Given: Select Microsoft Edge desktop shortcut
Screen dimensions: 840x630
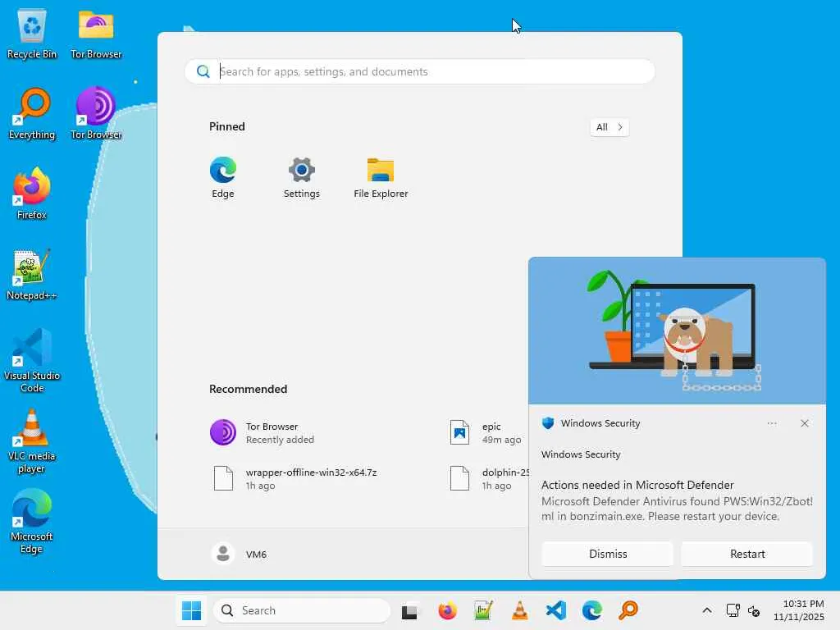Looking at the screenshot, I should tap(32, 521).
